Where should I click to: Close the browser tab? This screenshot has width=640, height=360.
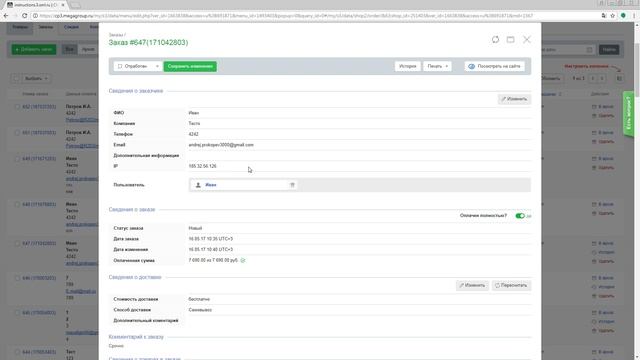point(63,4)
